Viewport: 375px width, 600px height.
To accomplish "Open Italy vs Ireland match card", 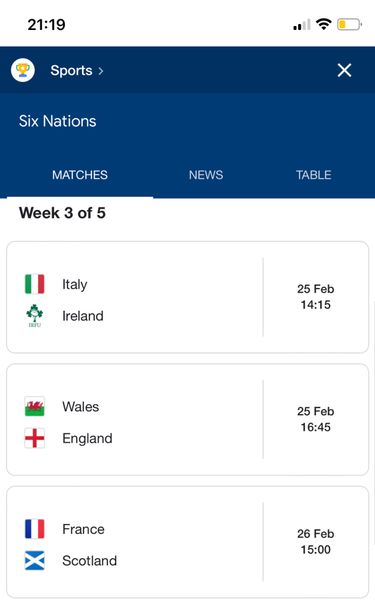I will coord(188,297).
